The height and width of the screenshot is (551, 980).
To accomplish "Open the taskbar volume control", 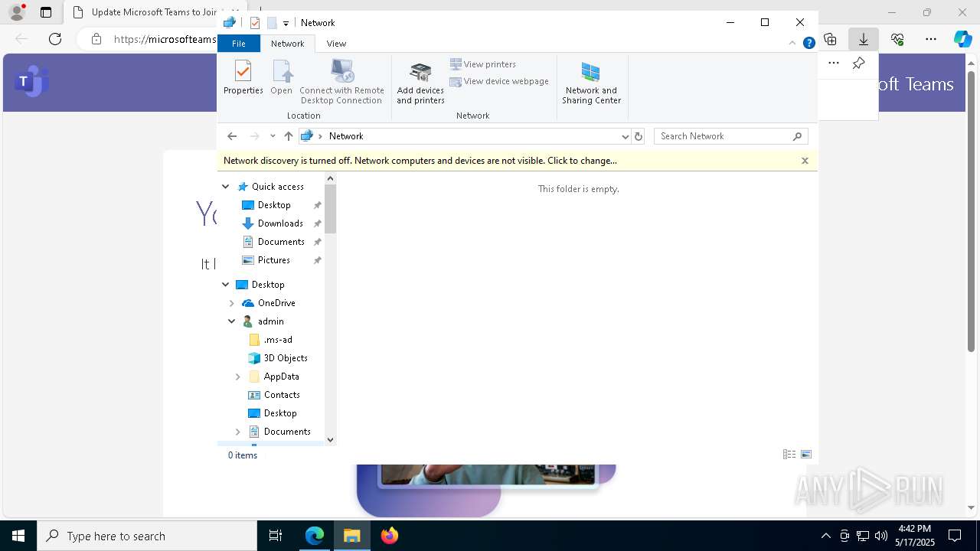I will pyautogui.click(x=880, y=536).
